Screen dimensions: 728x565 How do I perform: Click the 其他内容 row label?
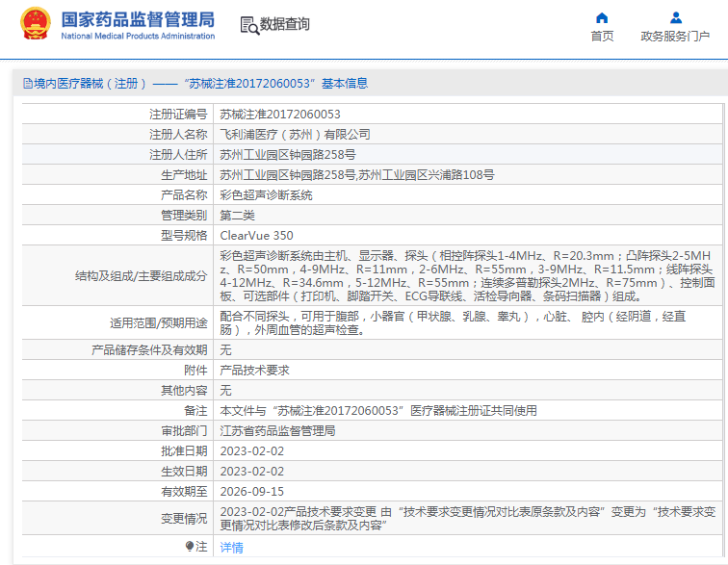click(184, 391)
